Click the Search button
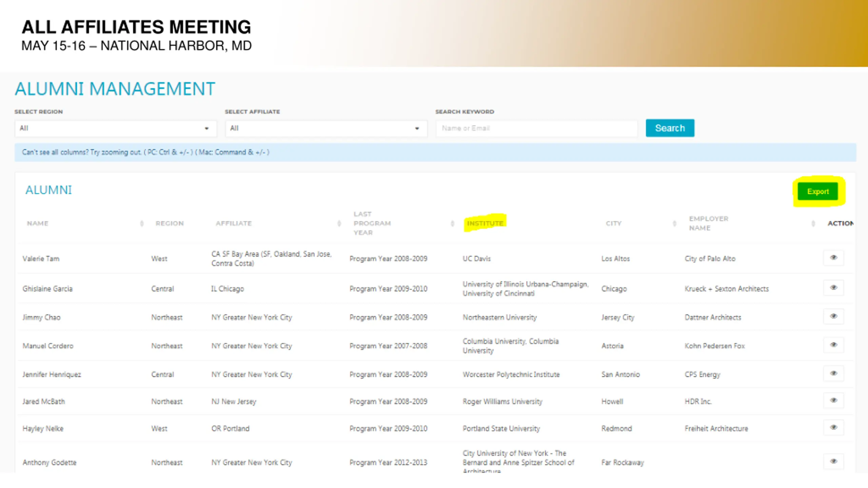 [670, 128]
